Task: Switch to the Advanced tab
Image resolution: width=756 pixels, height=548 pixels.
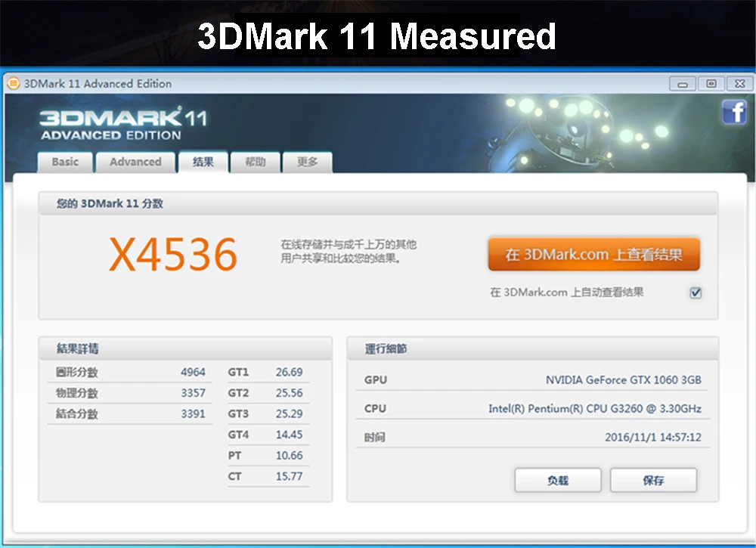Action: point(135,162)
